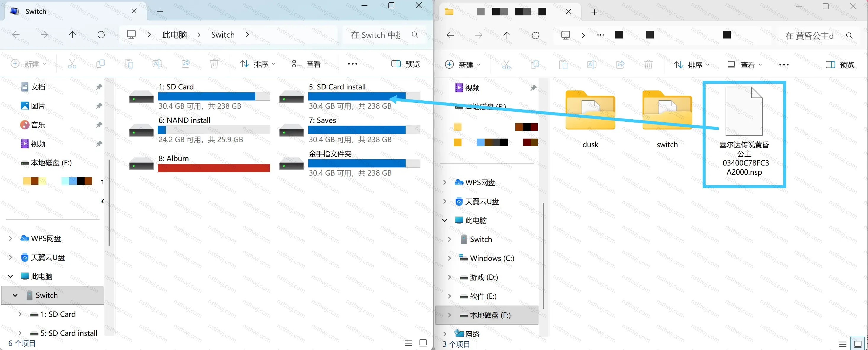Select the 8: Album drive
Image resolution: width=868 pixels, height=350 pixels.
tap(199, 163)
